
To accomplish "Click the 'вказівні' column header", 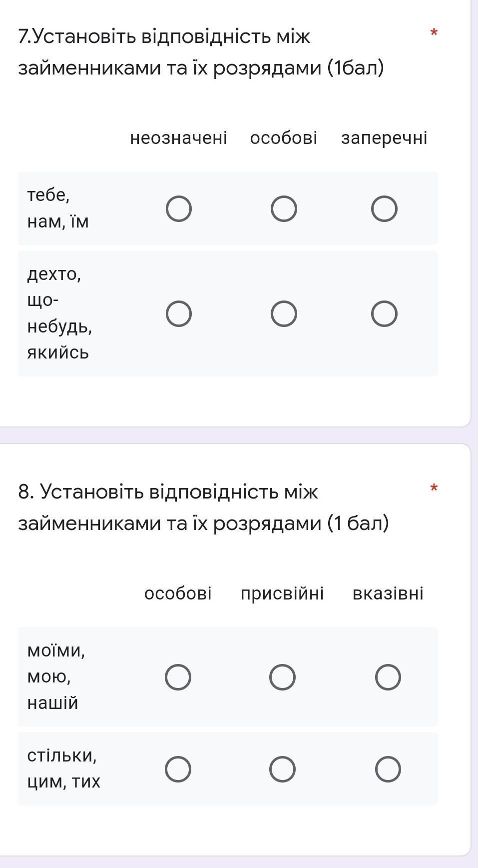I will pos(388,593).
